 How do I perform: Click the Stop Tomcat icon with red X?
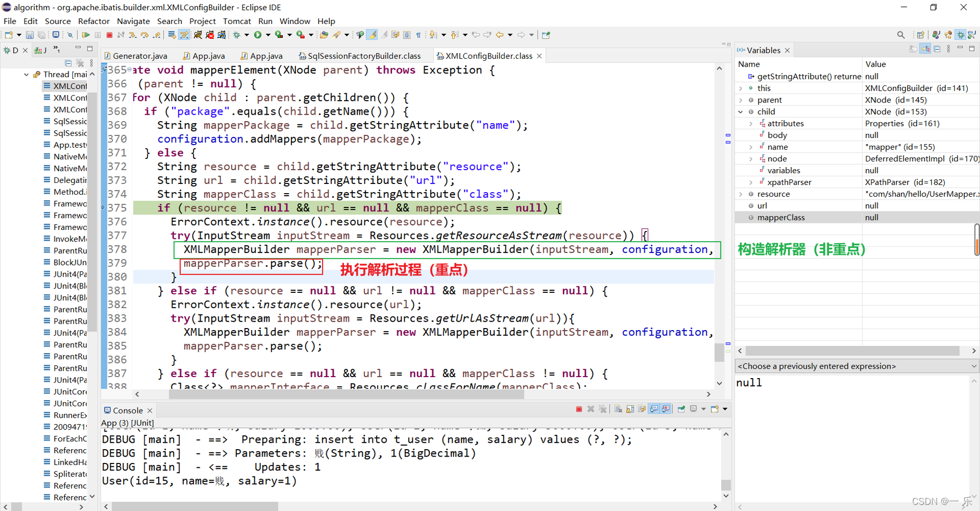tap(210, 35)
